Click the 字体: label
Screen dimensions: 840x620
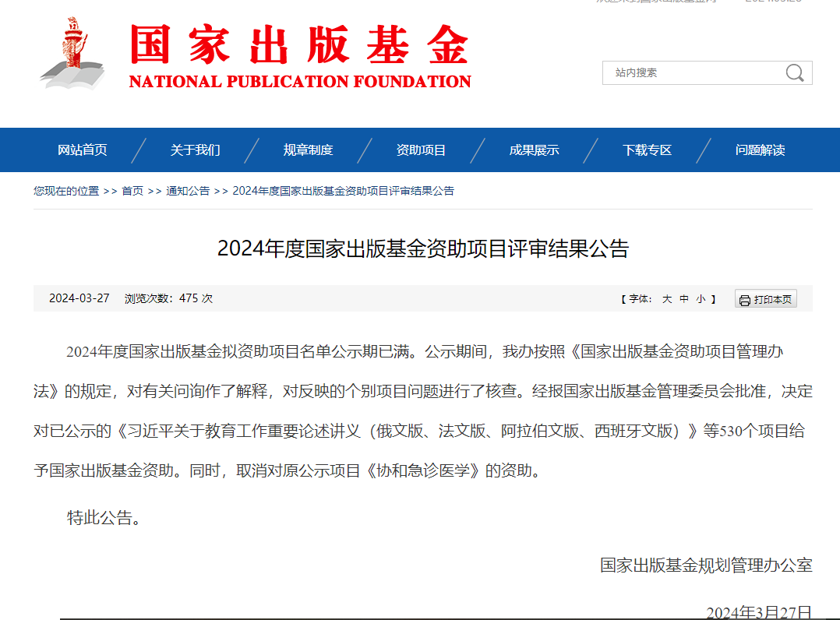pyautogui.click(x=641, y=299)
